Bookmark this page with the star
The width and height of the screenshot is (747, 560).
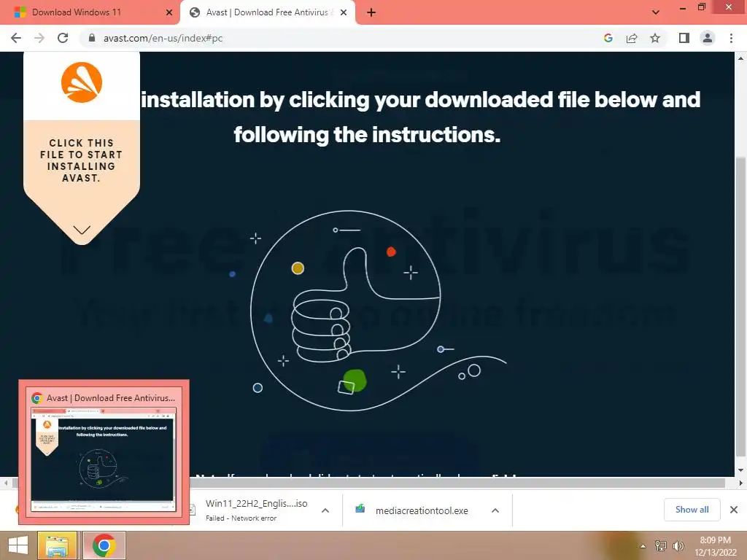[x=655, y=38]
